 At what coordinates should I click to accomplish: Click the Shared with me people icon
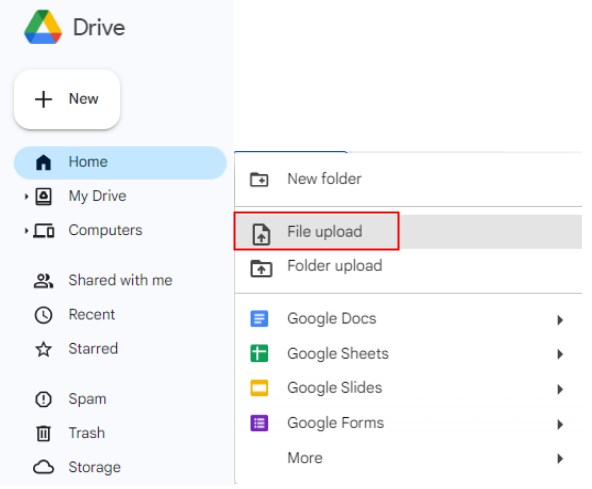click(x=43, y=281)
